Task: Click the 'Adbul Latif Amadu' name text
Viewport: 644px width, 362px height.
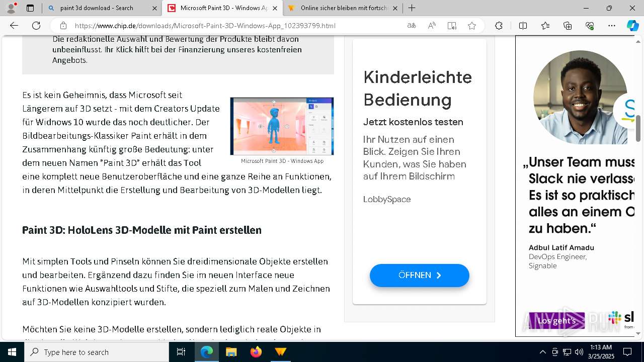Action: click(x=561, y=247)
